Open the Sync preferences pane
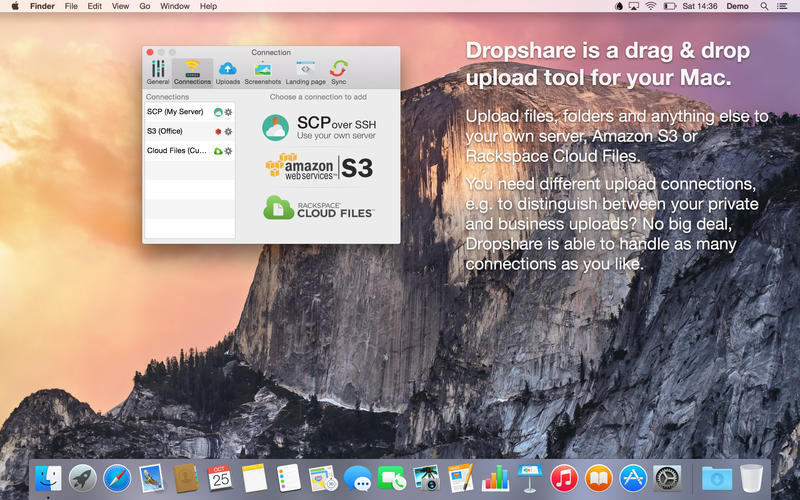Viewport: 800px width, 500px height. click(x=339, y=71)
